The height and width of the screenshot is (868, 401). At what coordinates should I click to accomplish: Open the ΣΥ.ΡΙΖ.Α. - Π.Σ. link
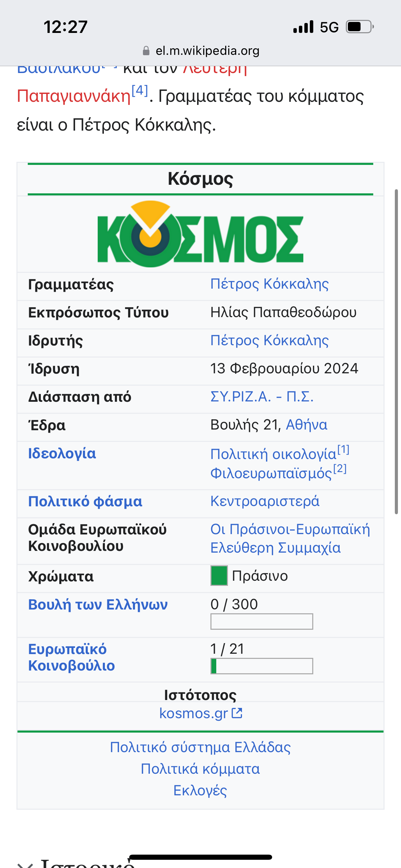(262, 397)
